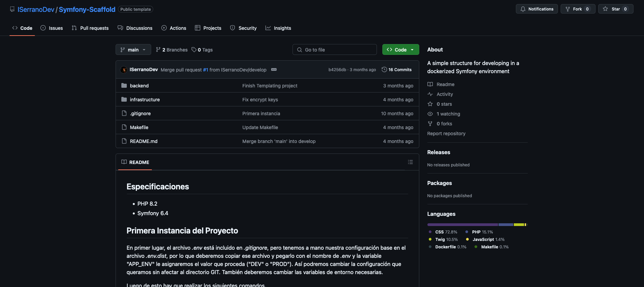Open the commits history clock icon
The width and height of the screenshot is (644, 287).
[x=384, y=69]
